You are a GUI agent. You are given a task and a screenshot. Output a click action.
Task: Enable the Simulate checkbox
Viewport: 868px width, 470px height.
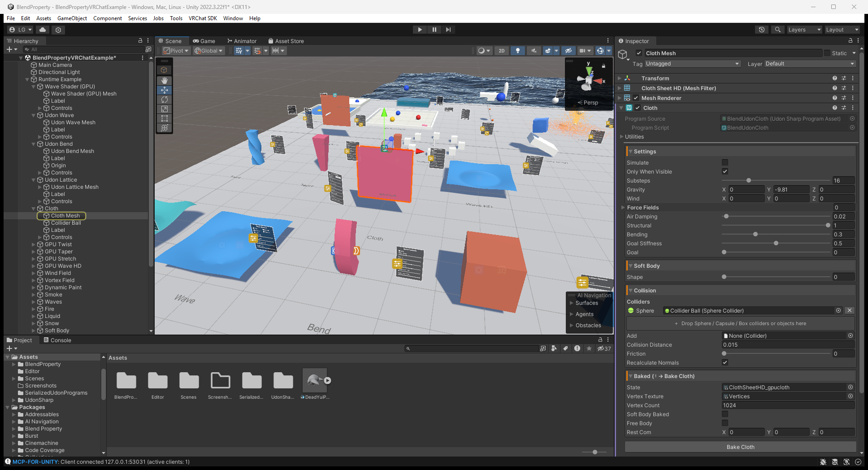pos(725,162)
